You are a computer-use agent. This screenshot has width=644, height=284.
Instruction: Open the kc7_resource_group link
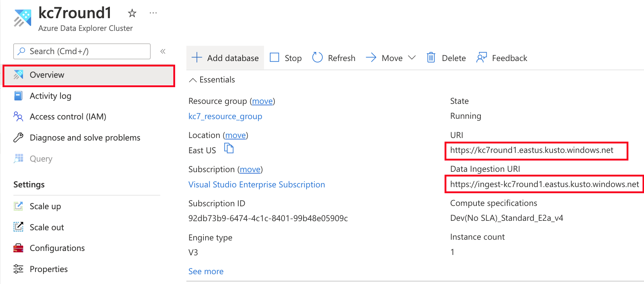tap(225, 116)
